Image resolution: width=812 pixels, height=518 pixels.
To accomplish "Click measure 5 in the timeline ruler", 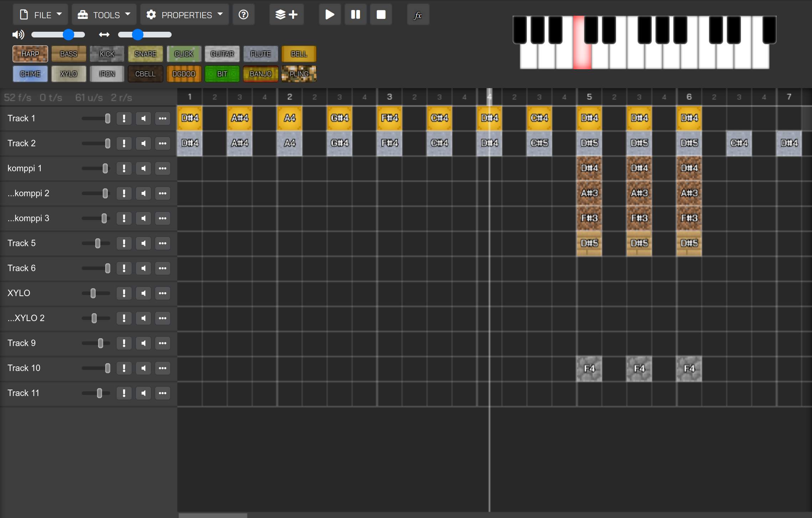I will tap(589, 97).
